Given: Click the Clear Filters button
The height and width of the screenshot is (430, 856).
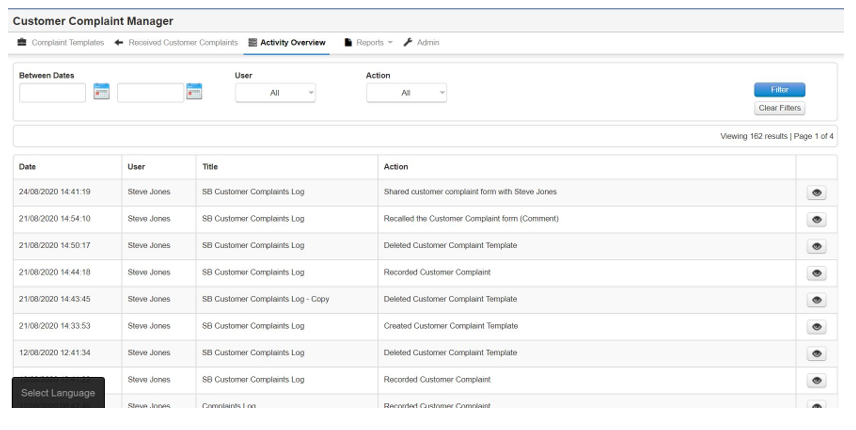Looking at the screenshot, I should coord(780,108).
